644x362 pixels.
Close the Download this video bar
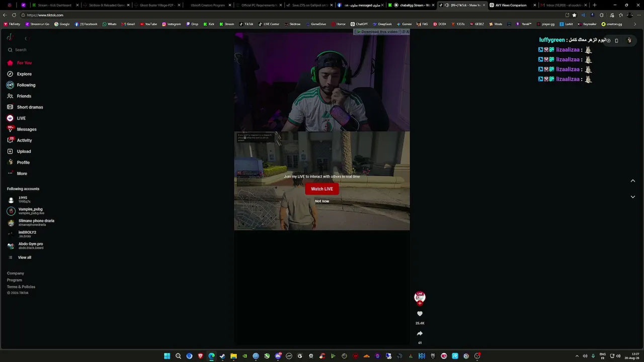pos(408,32)
